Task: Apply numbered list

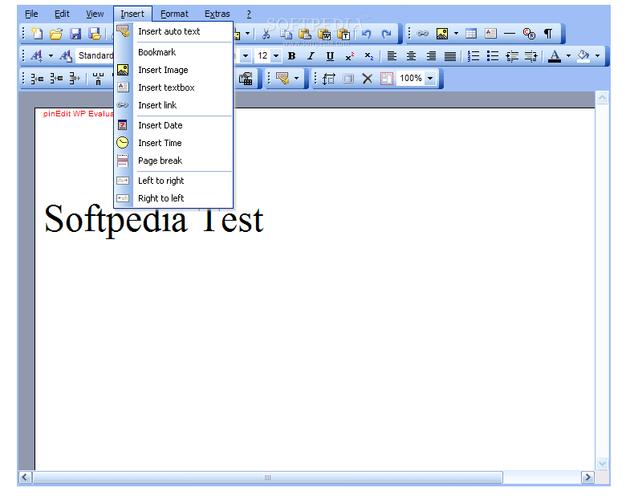Action: 473,56
